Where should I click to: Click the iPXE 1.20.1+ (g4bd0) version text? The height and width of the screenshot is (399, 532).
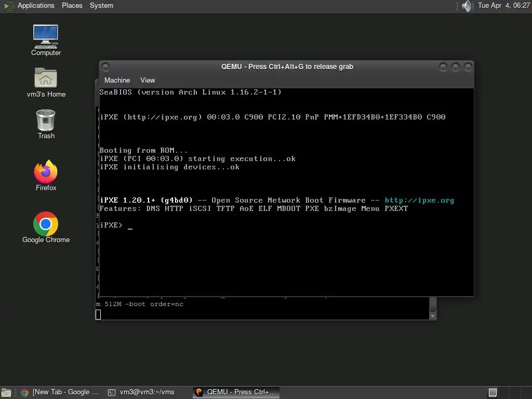(x=146, y=200)
